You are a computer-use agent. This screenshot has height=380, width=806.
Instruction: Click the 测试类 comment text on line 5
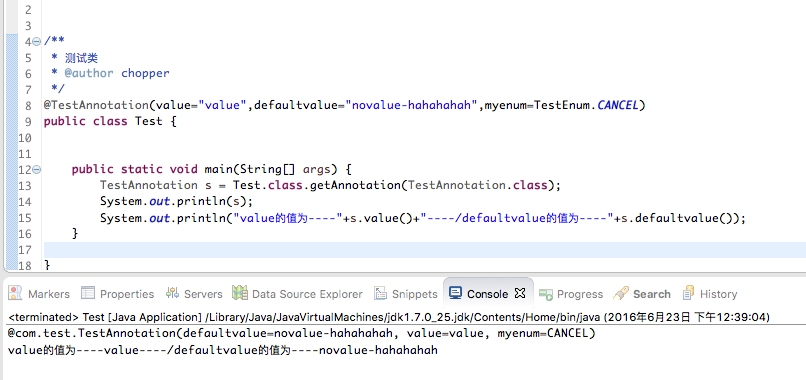click(x=81, y=58)
